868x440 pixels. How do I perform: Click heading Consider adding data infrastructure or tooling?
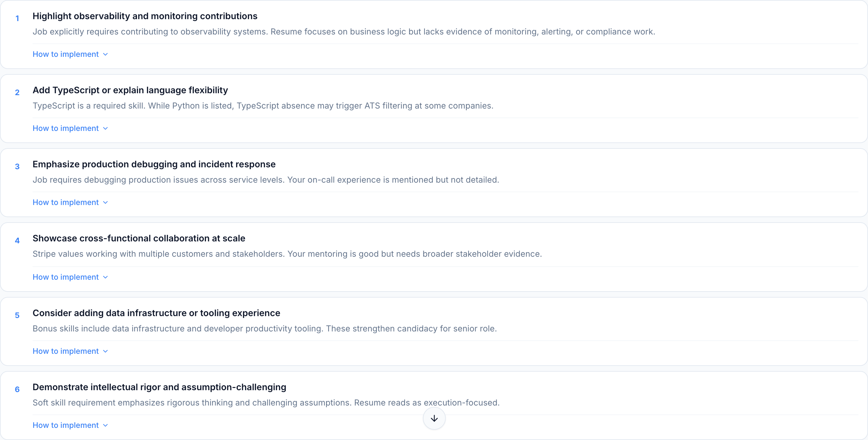coord(156,313)
